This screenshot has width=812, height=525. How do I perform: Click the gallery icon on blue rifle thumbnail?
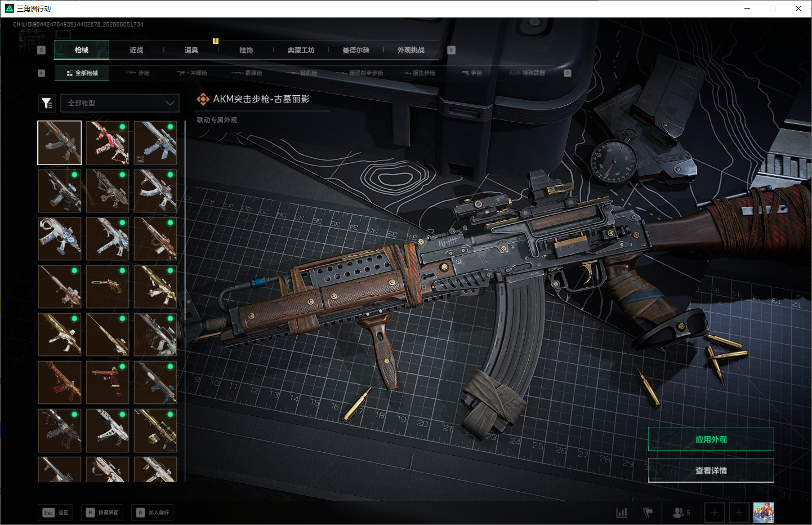pyautogui.click(x=140, y=159)
